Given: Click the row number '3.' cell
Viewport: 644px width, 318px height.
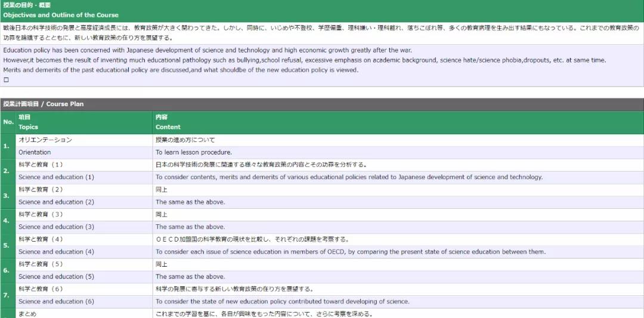Looking at the screenshot, I should (8, 196).
